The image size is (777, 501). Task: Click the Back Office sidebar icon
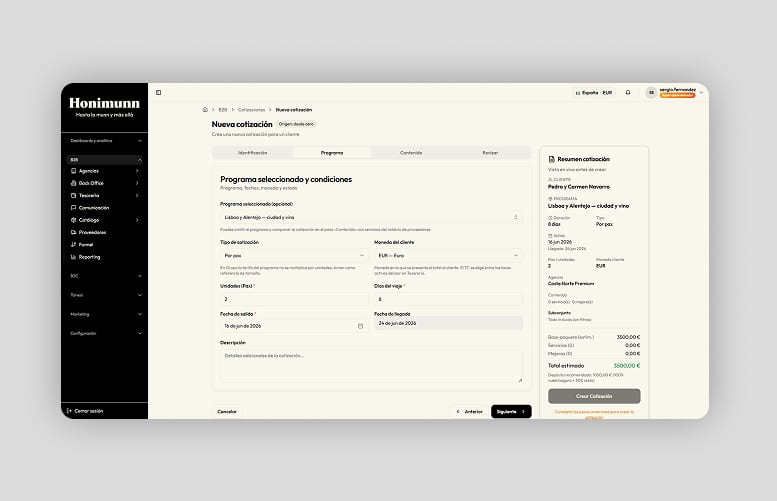click(x=73, y=183)
